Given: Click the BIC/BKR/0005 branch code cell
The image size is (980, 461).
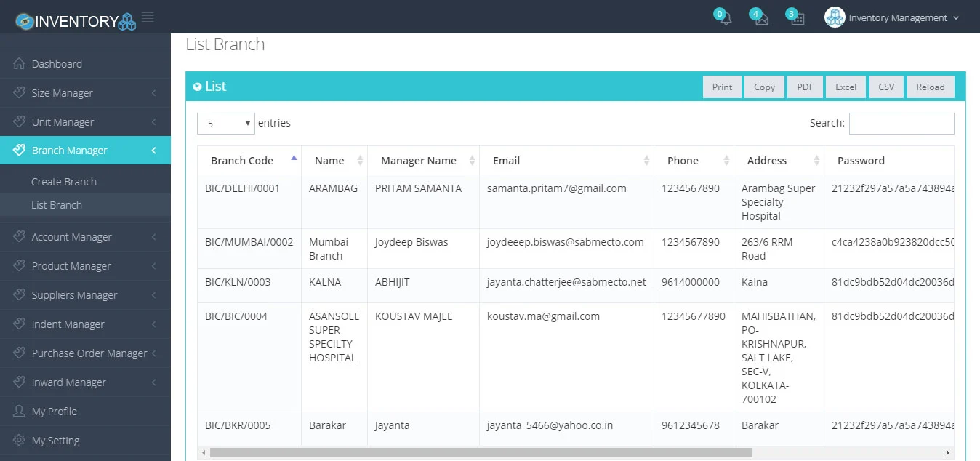Looking at the screenshot, I should coord(249,429).
